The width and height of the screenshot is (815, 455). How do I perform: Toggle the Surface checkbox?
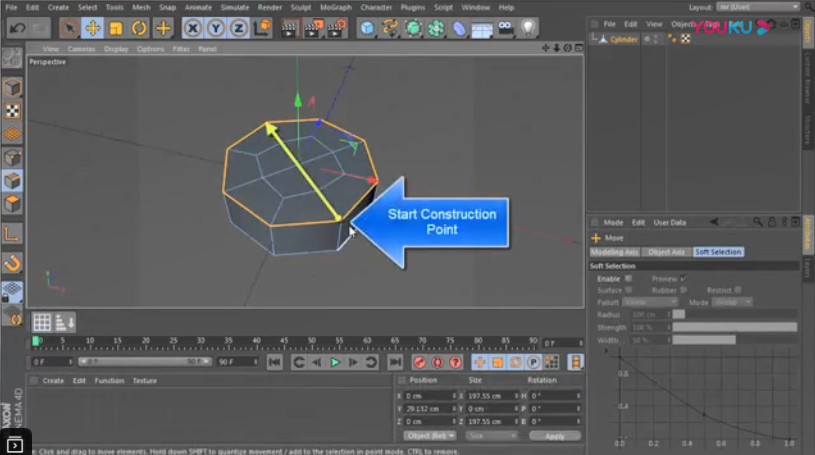tap(628, 290)
